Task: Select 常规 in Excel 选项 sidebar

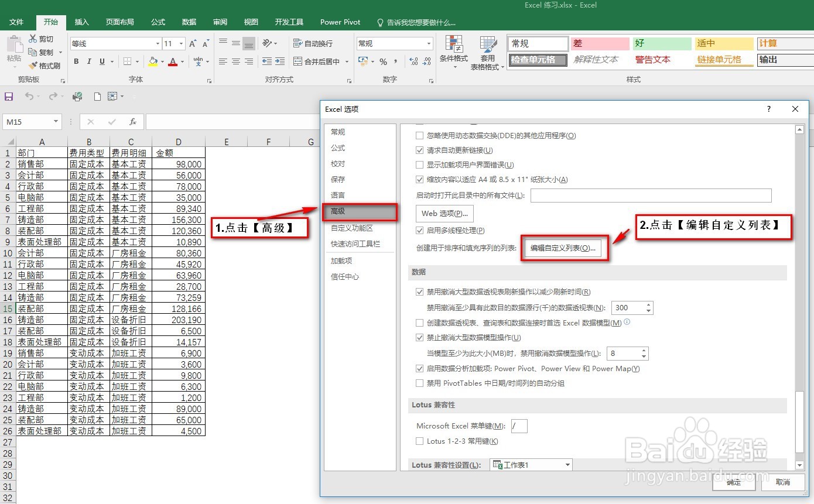Action: [360, 132]
